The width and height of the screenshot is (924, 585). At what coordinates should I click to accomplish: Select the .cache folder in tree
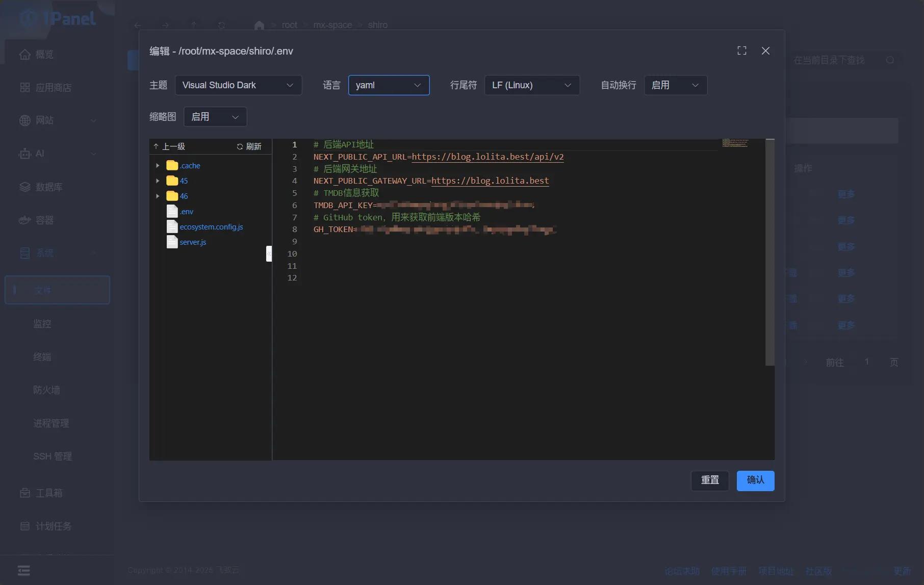pos(190,166)
